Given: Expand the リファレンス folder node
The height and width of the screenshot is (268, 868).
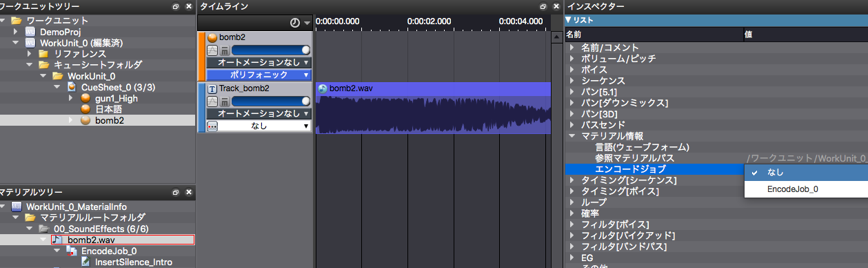Looking at the screenshot, I should pos(29,53).
